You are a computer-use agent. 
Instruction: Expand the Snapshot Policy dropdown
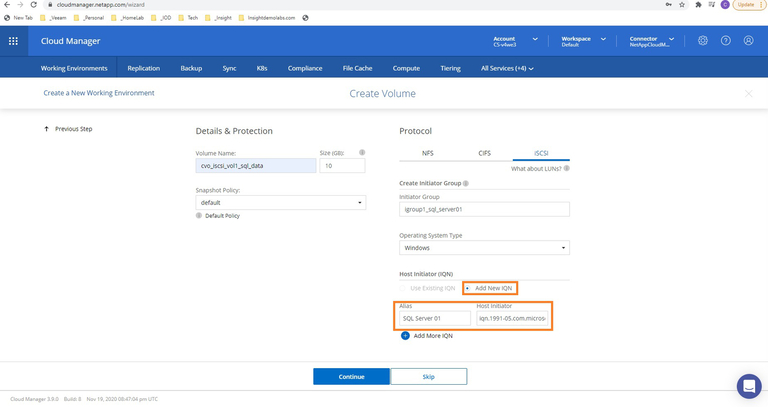[280, 203]
